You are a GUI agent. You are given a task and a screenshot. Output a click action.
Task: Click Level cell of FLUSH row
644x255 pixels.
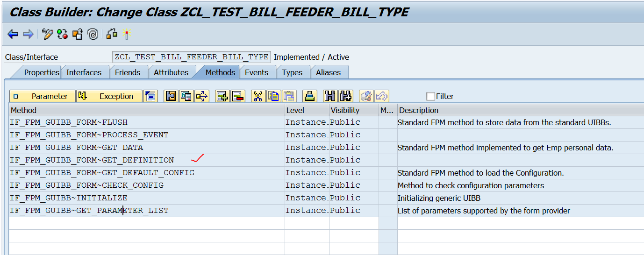point(307,122)
